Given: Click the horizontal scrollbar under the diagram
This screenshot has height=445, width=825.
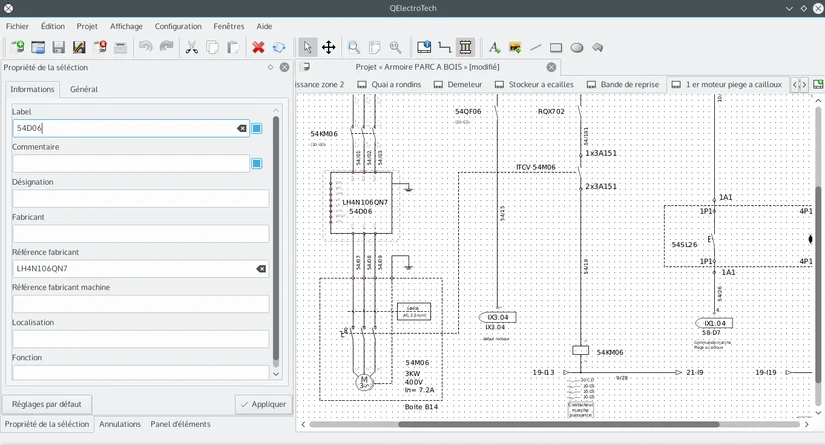Looking at the screenshot, I should pyautogui.click(x=558, y=424).
